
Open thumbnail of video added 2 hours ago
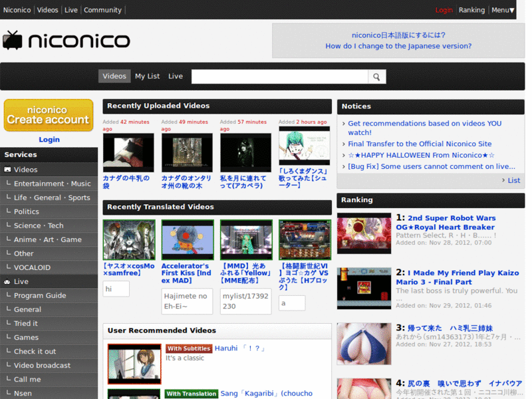(x=305, y=146)
